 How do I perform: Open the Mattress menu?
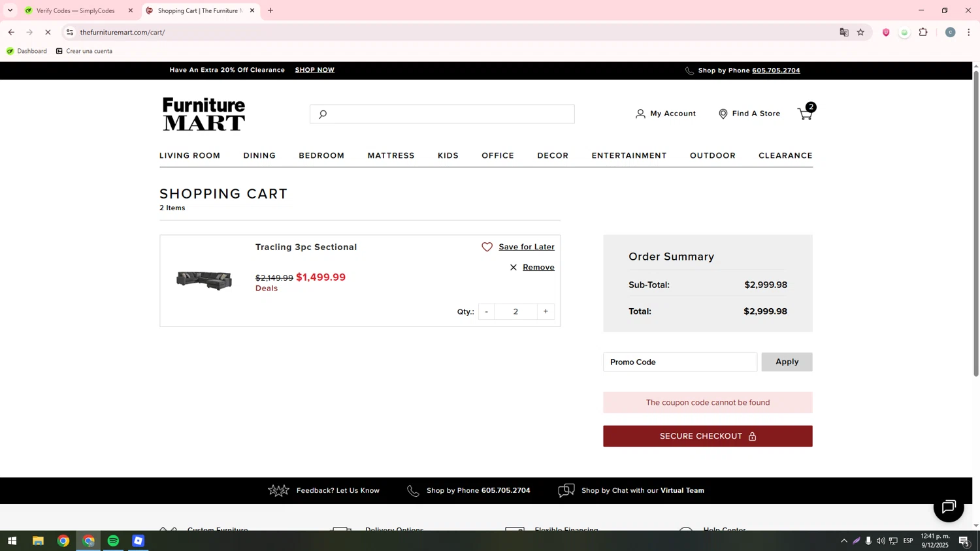pyautogui.click(x=391, y=155)
